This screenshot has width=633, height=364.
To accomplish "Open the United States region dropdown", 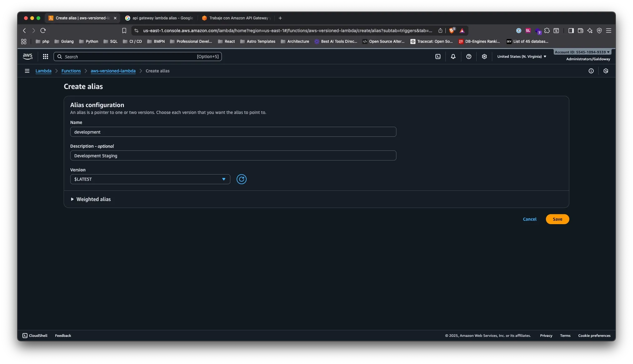I will click(x=521, y=57).
